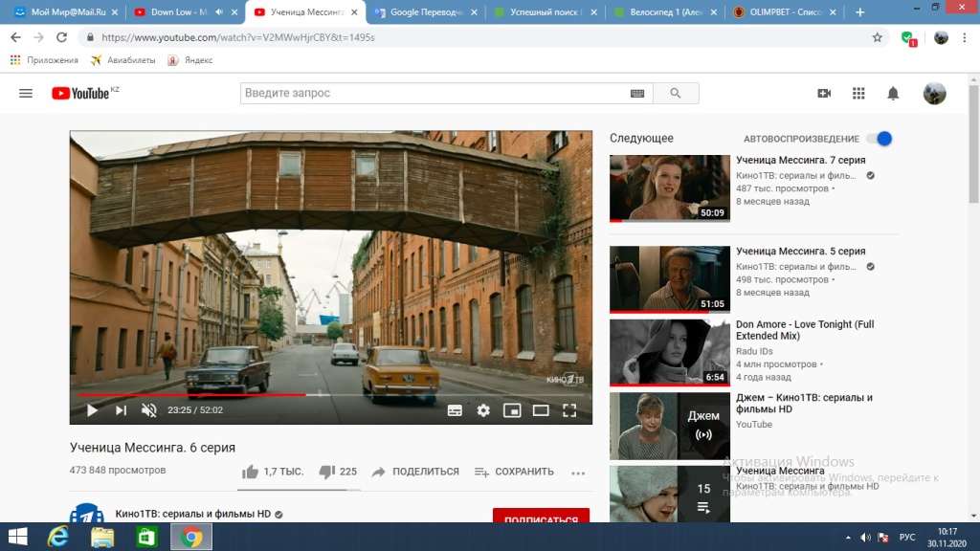This screenshot has width=980, height=551.
Task: Open on-screen keyboard in search box
Action: click(636, 93)
